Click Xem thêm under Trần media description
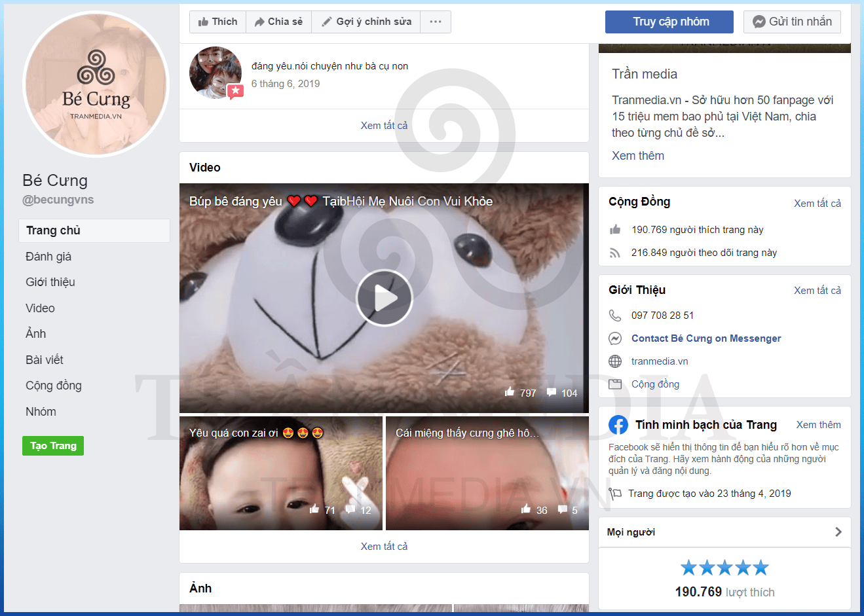Viewport: 864px width, 616px height. pyautogui.click(x=638, y=156)
